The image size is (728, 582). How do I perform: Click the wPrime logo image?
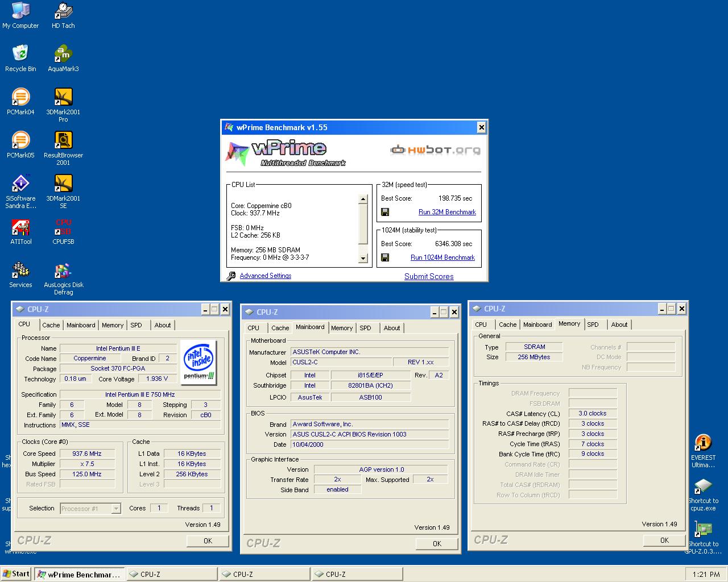tap(286, 152)
